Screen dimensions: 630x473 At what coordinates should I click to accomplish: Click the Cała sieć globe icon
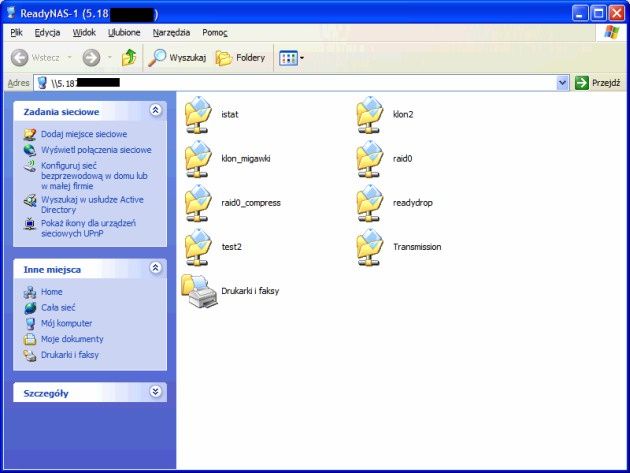click(x=30, y=308)
